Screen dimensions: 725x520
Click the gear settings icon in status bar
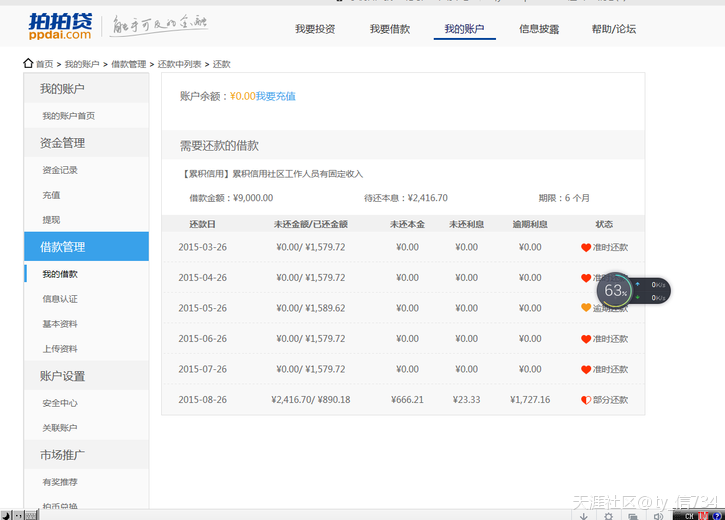[x=608, y=515]
